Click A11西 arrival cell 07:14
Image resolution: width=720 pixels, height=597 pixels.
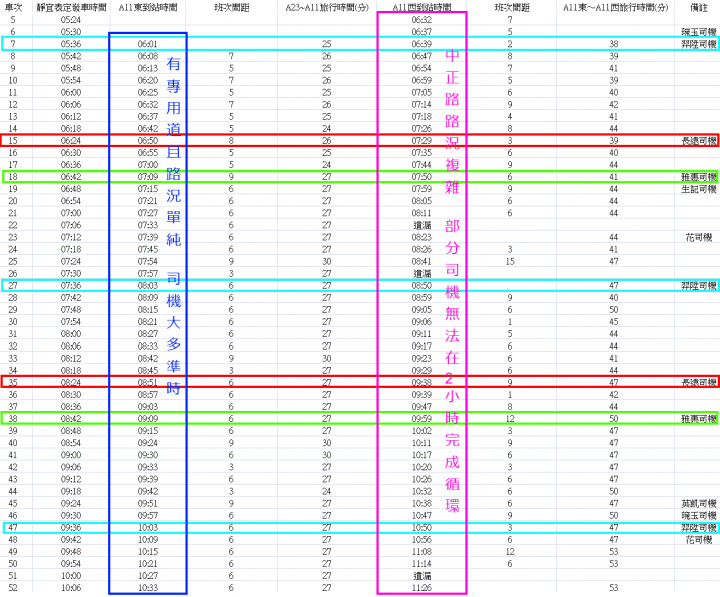point(422,105)
